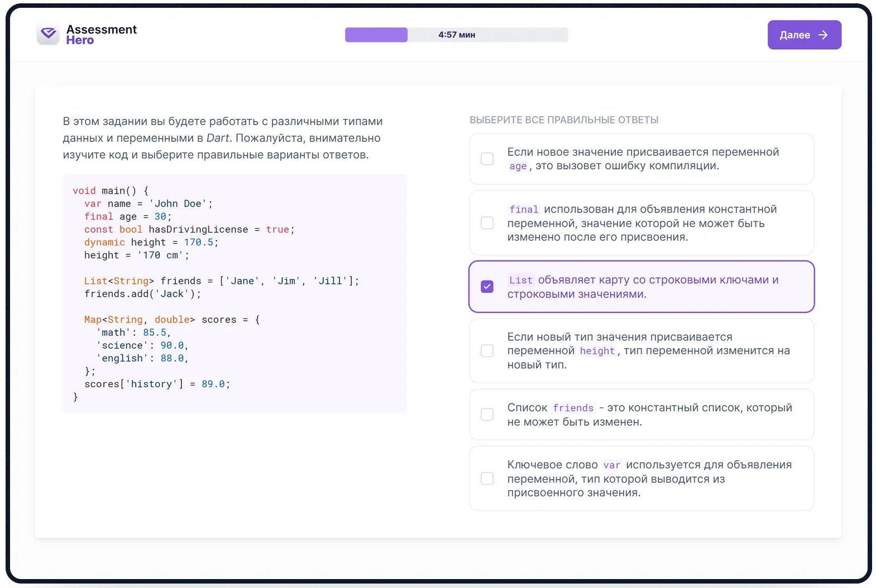This screenshot has width=876, height=588.
Task: Uncheck the checked List answer checkbox
Action: (x=487, y=287)
